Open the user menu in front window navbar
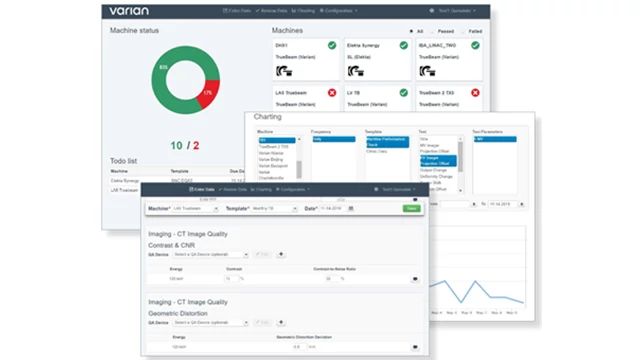Viewport: 640px width, 360px height. point(399,189)
